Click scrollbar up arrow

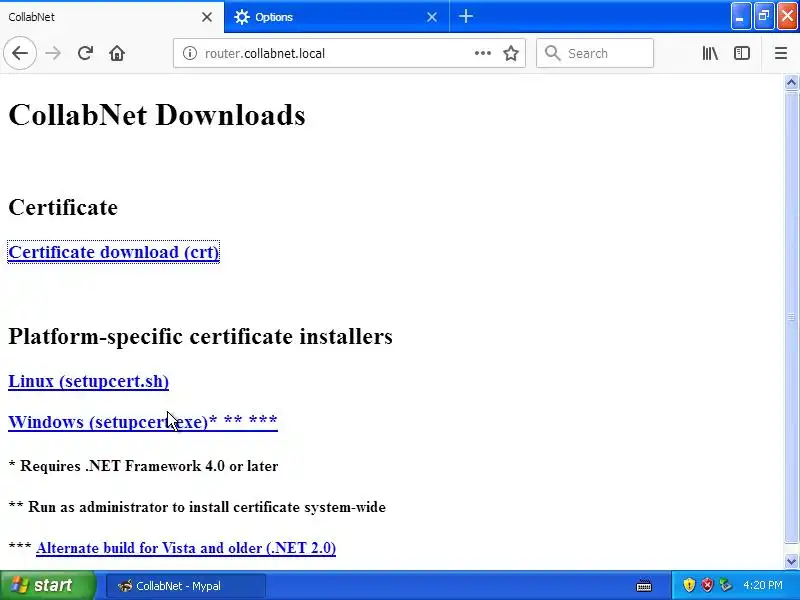[791, 83]
